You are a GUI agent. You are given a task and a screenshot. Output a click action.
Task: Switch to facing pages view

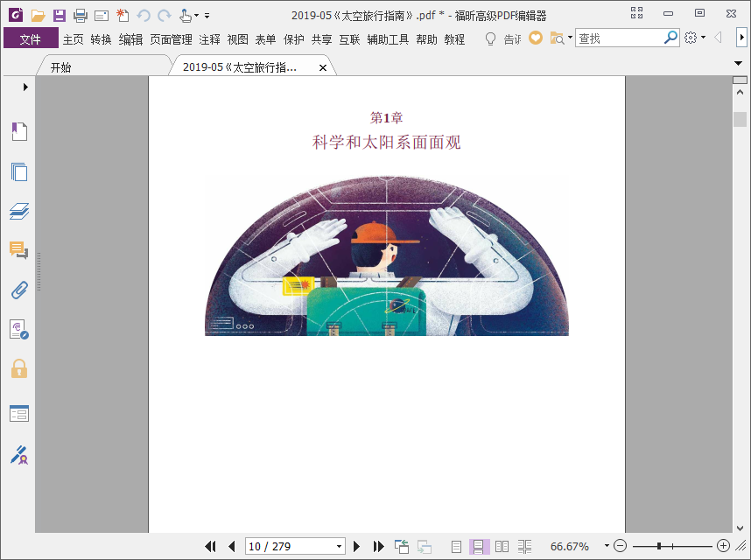coord(502,546)
